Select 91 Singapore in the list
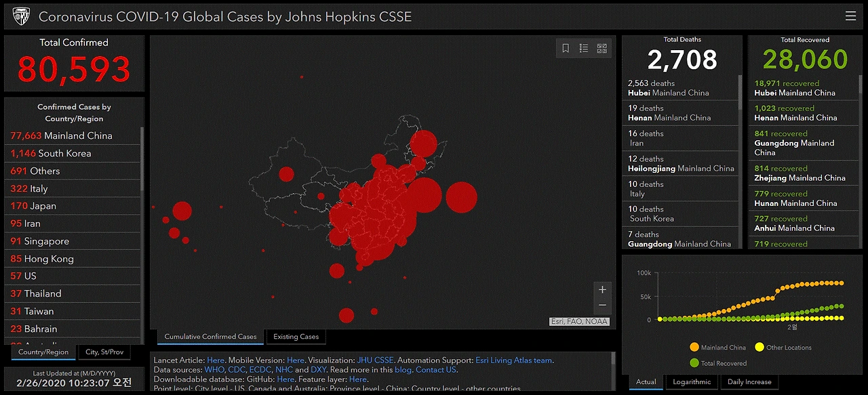 [73, 241]
